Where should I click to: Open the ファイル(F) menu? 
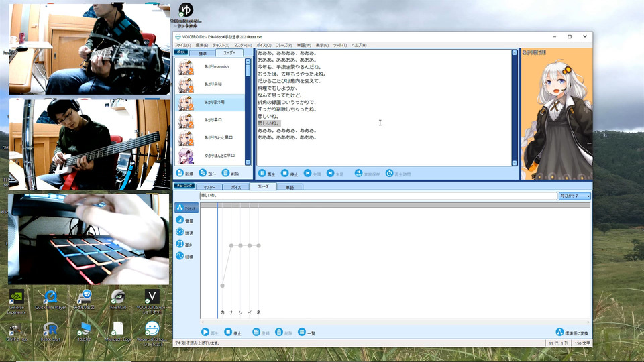(x=182, y=45)
